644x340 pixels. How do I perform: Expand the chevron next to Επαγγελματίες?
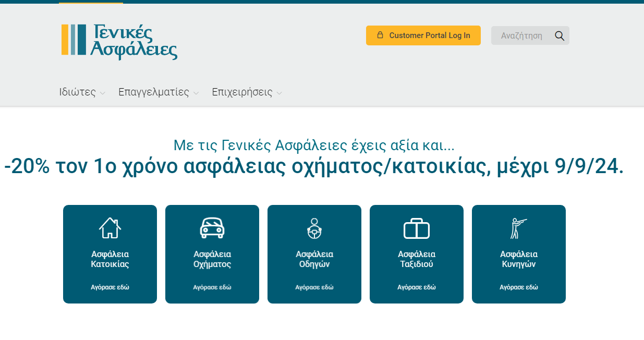(x=196, y=93)
